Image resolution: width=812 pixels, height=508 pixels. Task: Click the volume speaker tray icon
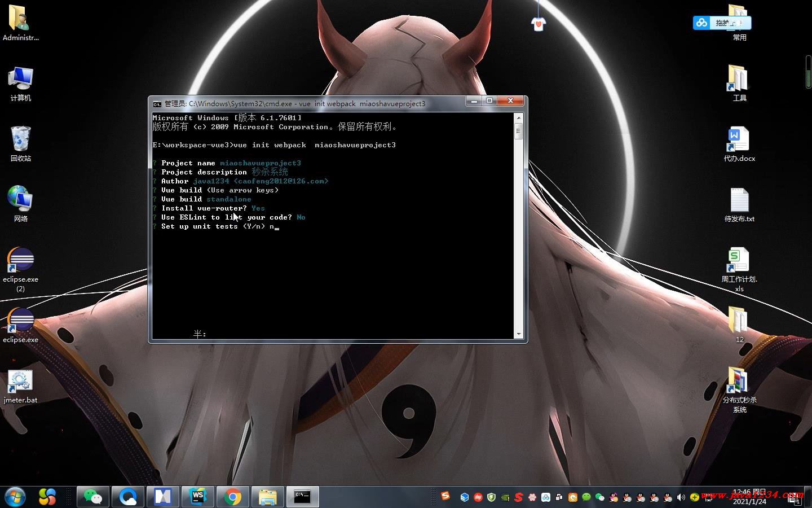pyautogui.click(x=681, y=497)
